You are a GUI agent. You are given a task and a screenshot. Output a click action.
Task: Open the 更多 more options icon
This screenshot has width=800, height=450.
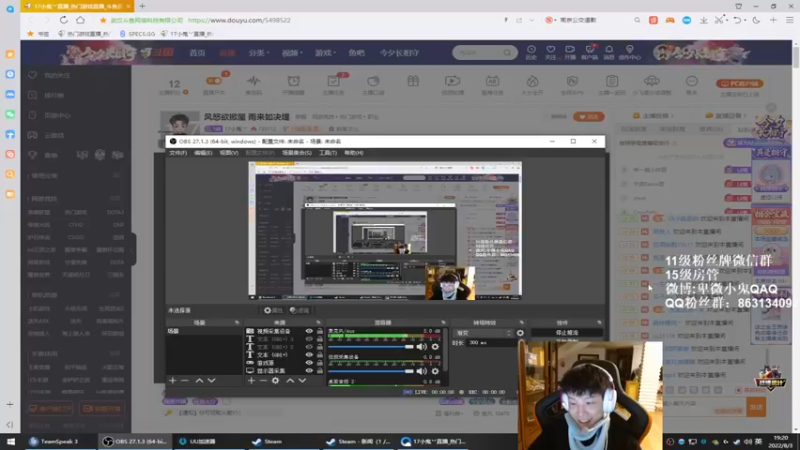point(691,85)
